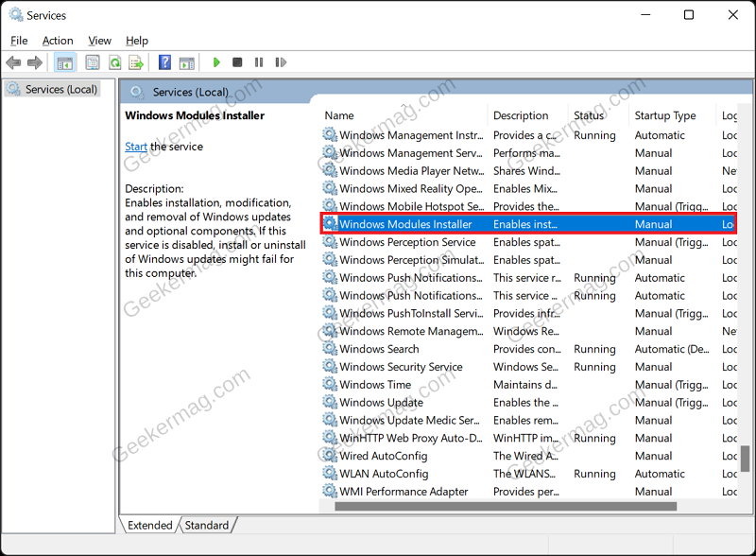This screenshot has width=756, height=556.
Task: Select the Windows Update Medic Ser... service name
Action: tap(410, 420)
